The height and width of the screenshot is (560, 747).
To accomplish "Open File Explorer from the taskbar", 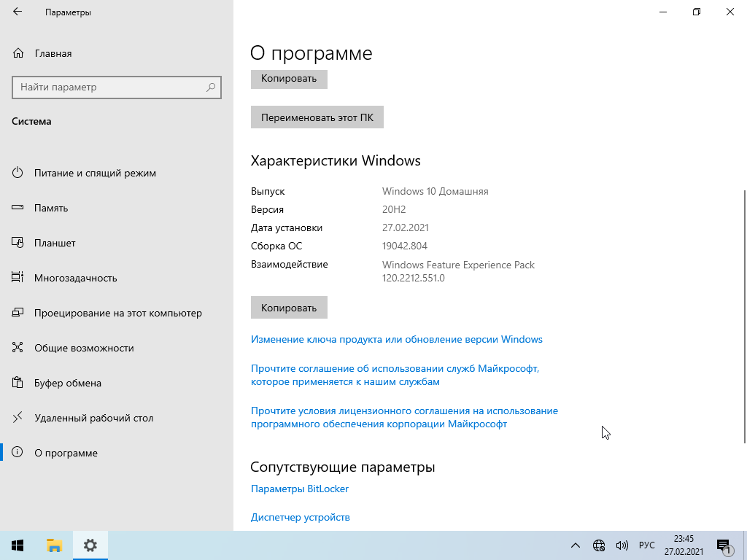I will tap(54, 545).
